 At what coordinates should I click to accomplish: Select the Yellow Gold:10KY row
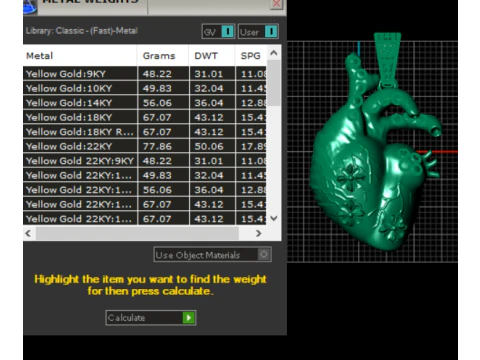[145, 88]
